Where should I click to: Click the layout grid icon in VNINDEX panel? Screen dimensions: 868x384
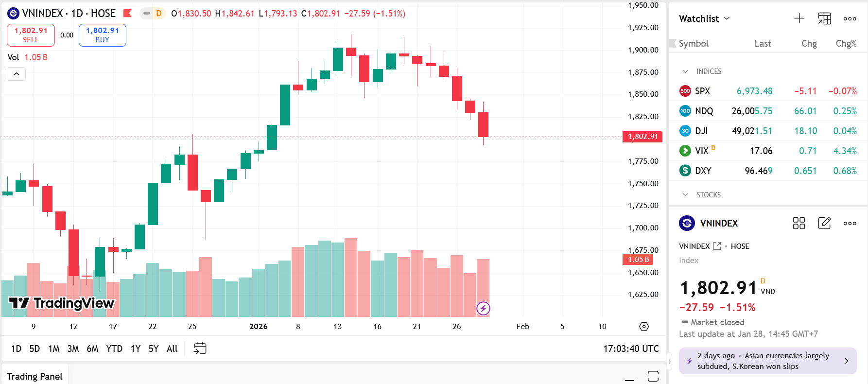pyautogui.click(x=799, y=223)
